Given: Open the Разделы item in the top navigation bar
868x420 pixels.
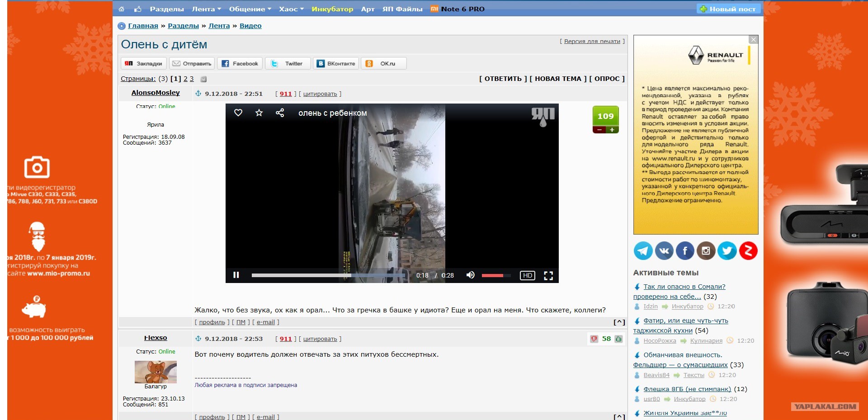Looking at the screenshot, I should click(x=167, y=9).
